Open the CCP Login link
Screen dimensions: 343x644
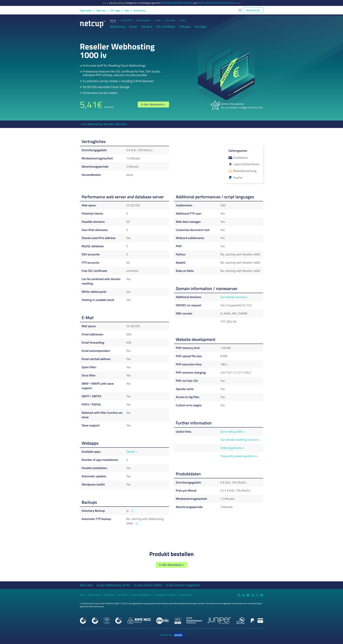click(115, 11)
